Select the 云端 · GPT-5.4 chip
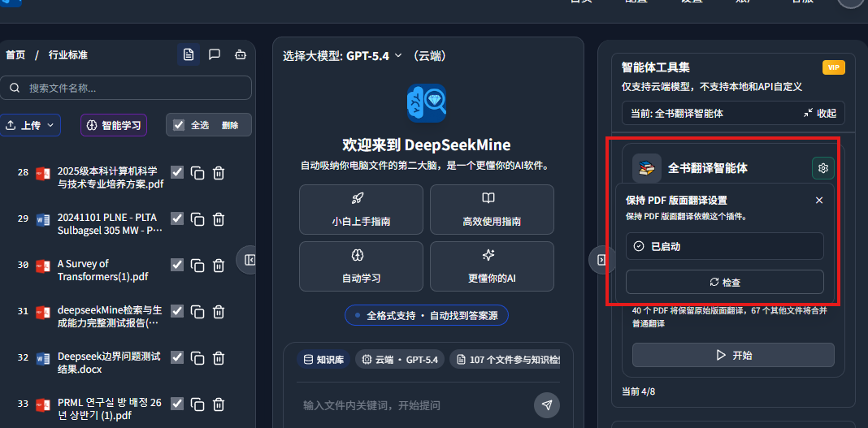Screen dimensions: 868x428 point(400,360)
